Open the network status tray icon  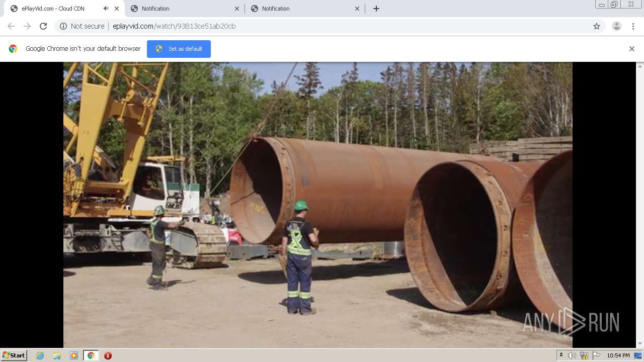584,355
